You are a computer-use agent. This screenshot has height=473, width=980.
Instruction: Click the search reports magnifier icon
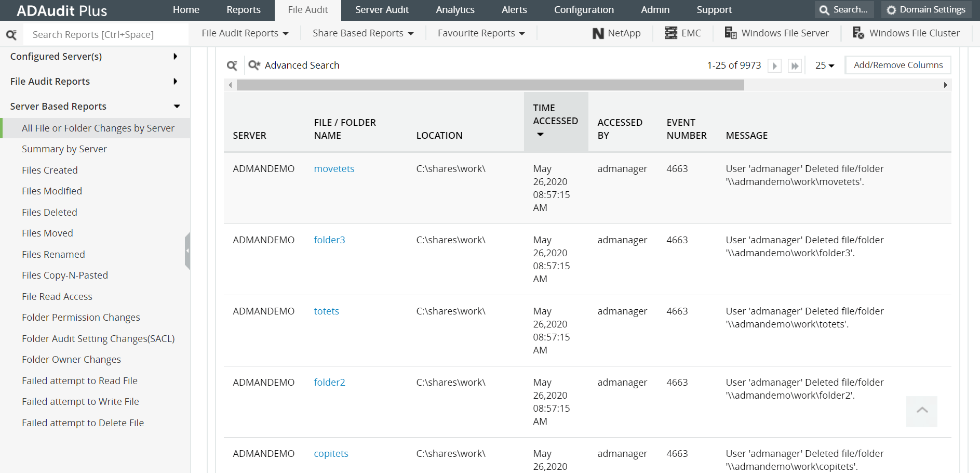click(11, 35)
